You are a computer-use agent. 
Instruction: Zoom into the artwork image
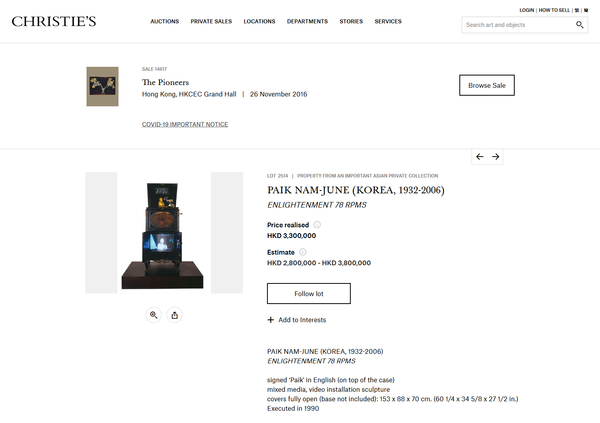153,315
